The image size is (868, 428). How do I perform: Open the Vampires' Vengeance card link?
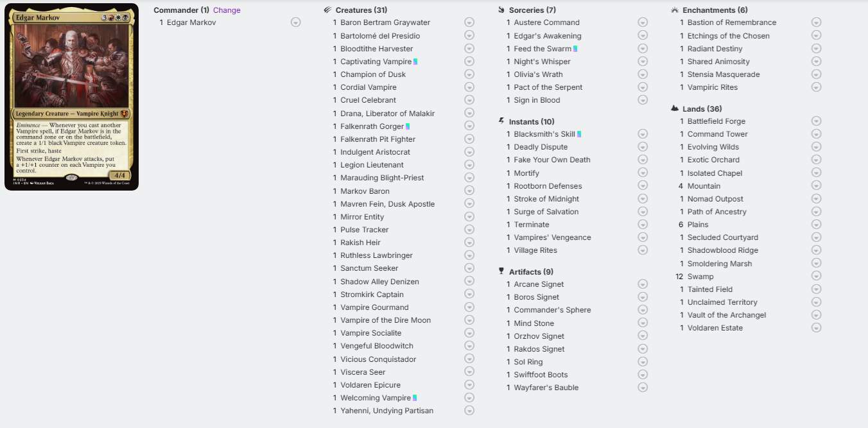[x=552, y=237]
